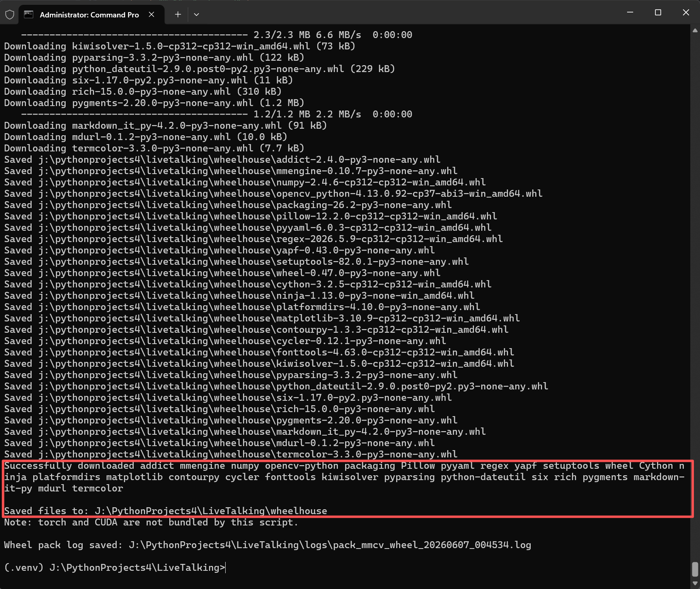Screen dimensions: 700x589
Task: Click Saved line for rich-15.0.0 wheel
Action: (x=219, y=409)
